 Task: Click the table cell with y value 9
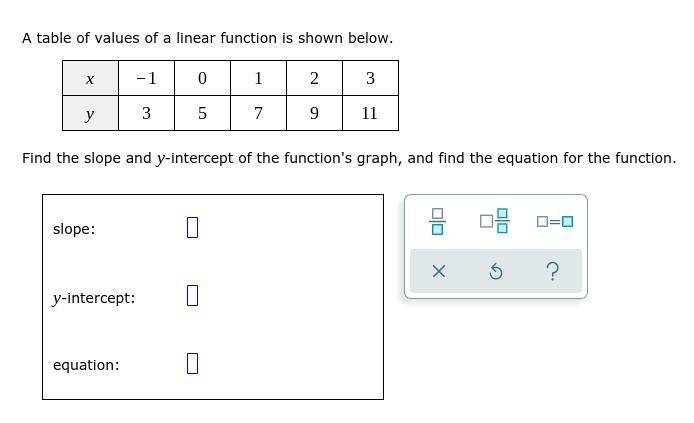(x=314, y=113)
